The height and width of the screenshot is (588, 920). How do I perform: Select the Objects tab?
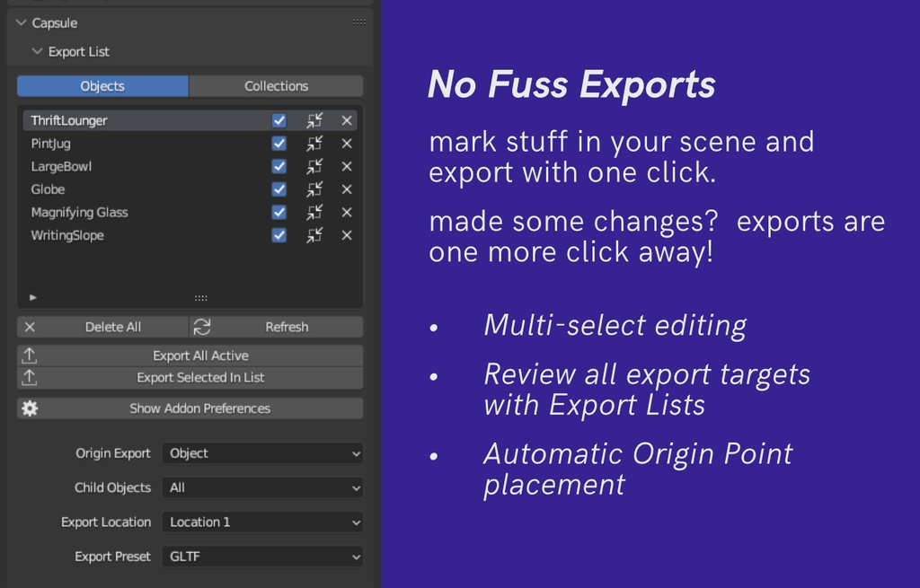point(102,86)
